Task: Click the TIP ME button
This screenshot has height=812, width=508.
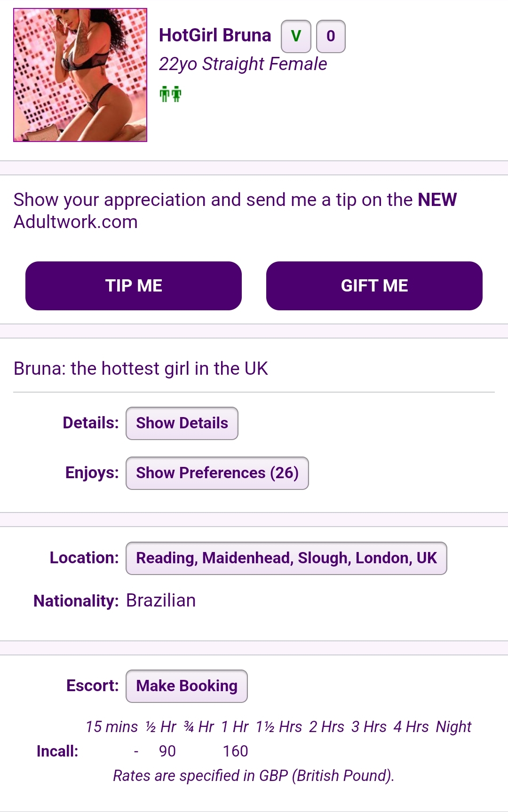Action: coord(134,286)
